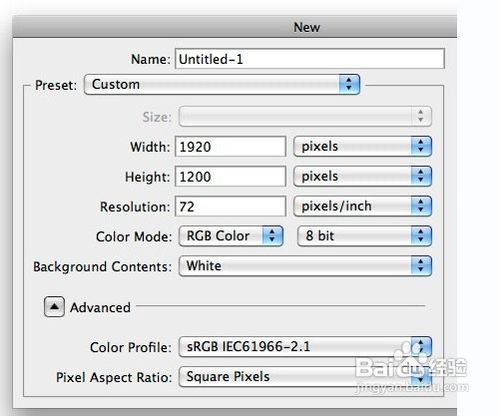Click the 8 bit dropdown arrow icon
Screen dimensions: 500x416
click(421, 236)
